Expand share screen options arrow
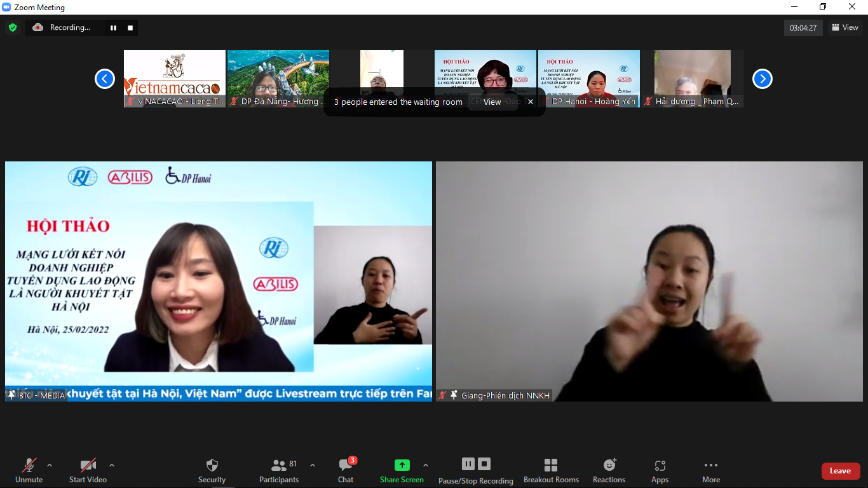This screenshot has width=868, height=488. [426, 465]
